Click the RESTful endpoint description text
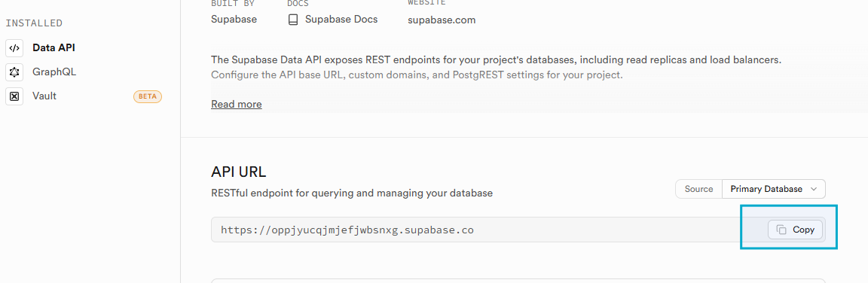The width and height of the screenshot is (868, 283). click(352, 193)
